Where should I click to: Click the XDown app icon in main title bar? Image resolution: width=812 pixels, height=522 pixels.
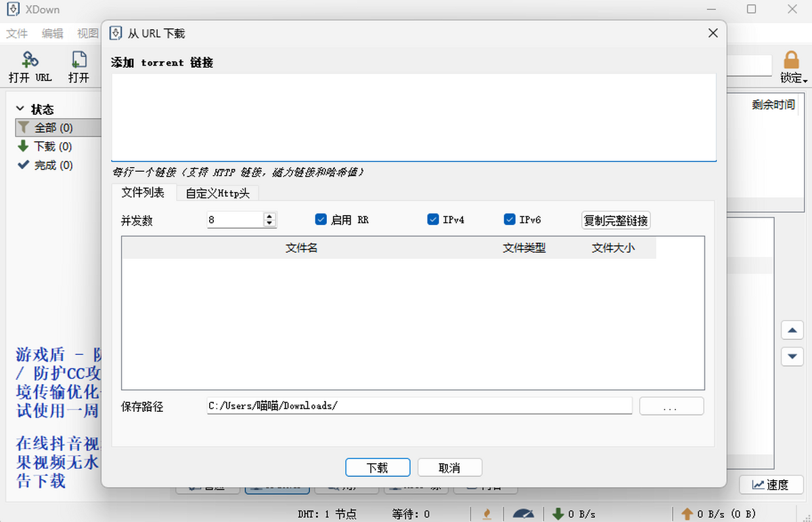pyautogui.click(x=12, y=9)
